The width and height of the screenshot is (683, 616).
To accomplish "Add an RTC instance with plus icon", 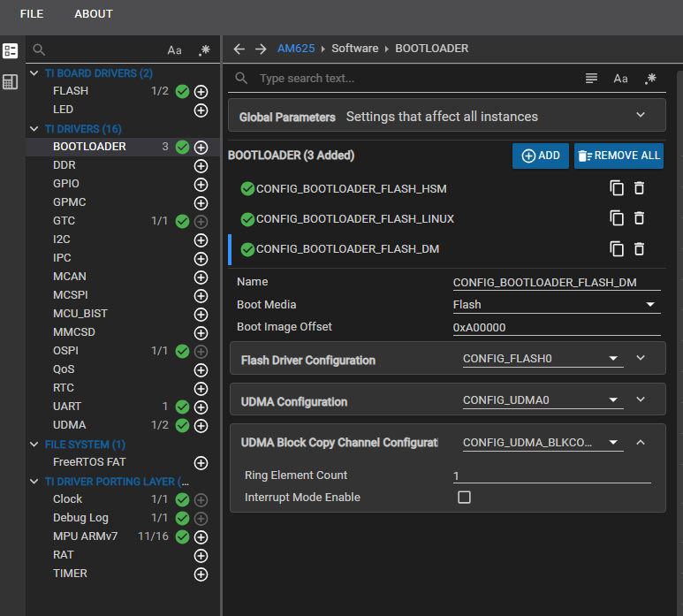I will (201, 389).
